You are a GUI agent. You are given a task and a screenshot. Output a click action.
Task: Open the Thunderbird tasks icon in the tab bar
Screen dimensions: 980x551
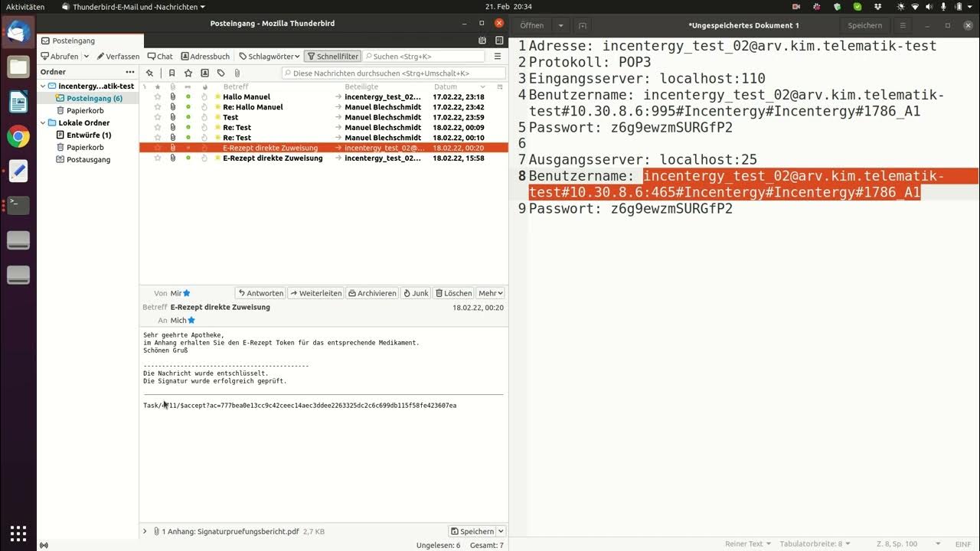[498, 41]
